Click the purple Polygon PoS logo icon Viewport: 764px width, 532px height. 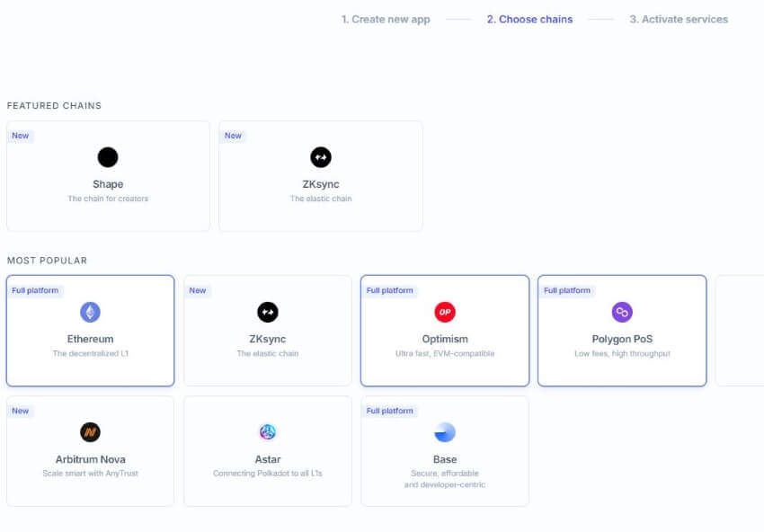pyautogui.click(x=621, y=312)
